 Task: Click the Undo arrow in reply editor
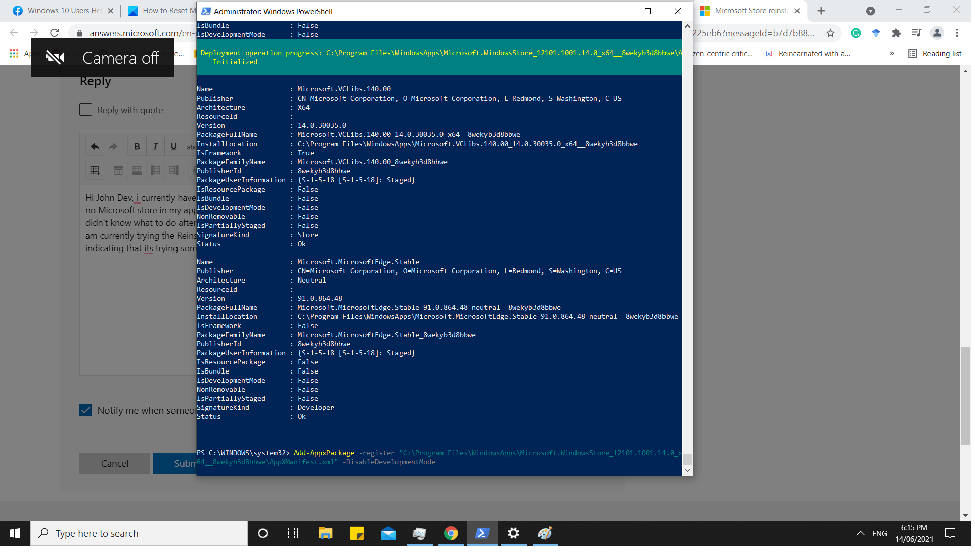[95, 147]
